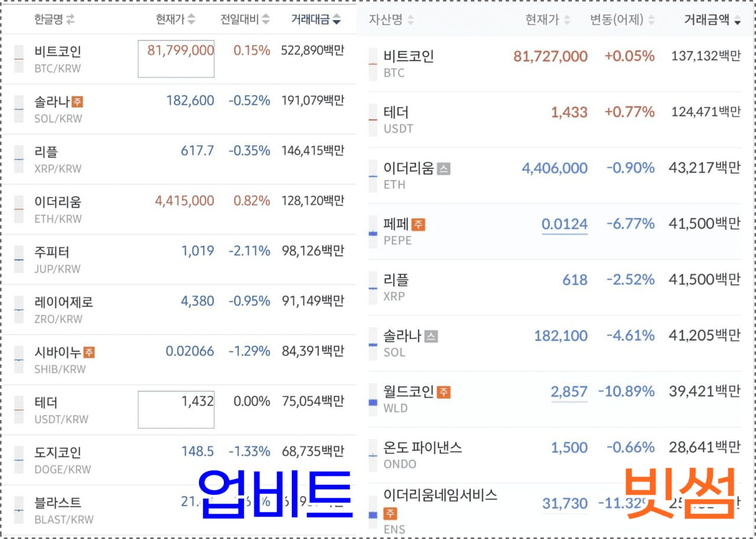Sort Upbit list by 한글명 swap icon

tap(70, 19)
